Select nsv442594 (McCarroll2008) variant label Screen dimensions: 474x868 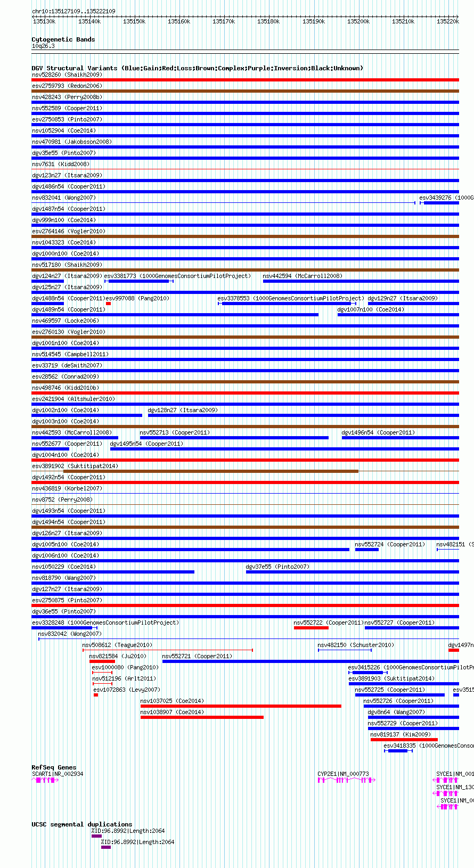(303, 276)
